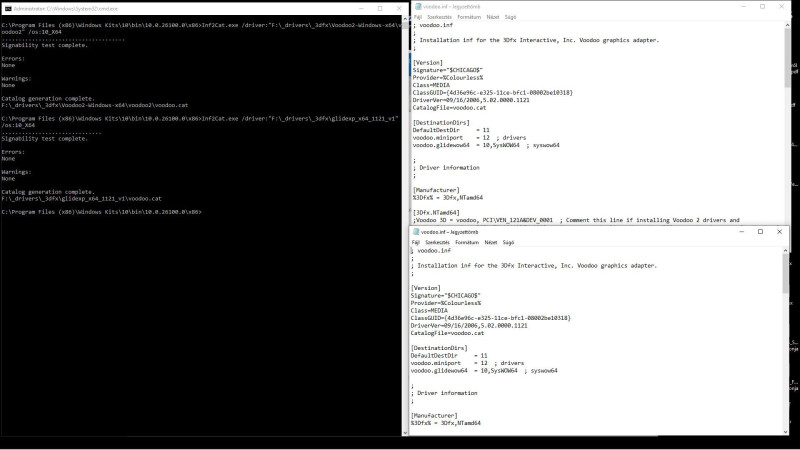Maximize the lower Notepad window
800x450 pixels.
pos(760,232)
